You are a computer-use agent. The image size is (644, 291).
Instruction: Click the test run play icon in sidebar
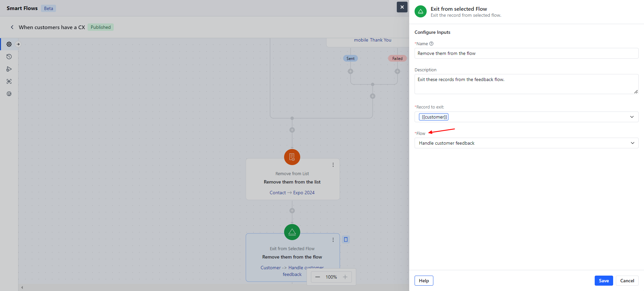[x=9, y=69]
